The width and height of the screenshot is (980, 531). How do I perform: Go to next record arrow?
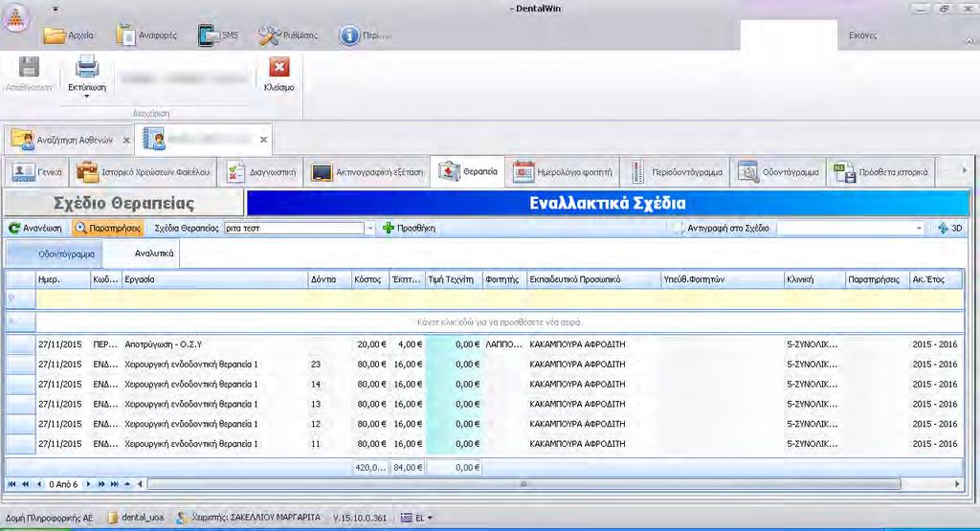coord(88,484)
